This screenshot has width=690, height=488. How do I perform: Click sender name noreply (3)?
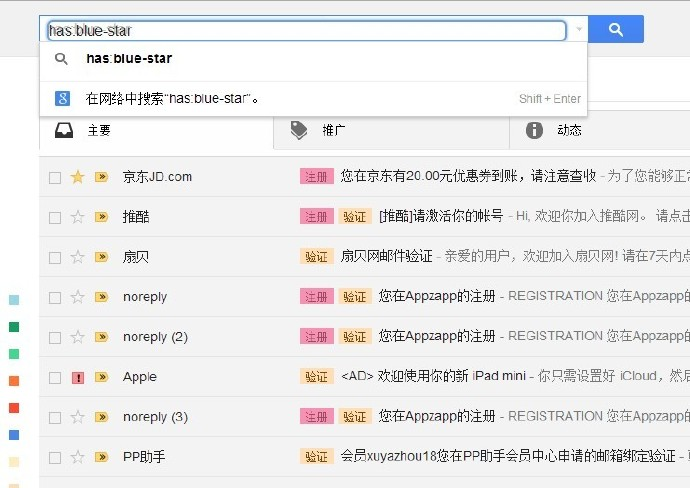tap(155, 417)
